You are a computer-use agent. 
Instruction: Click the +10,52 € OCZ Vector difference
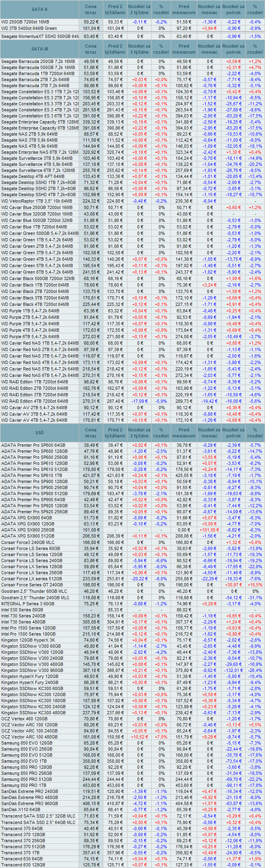140,737
